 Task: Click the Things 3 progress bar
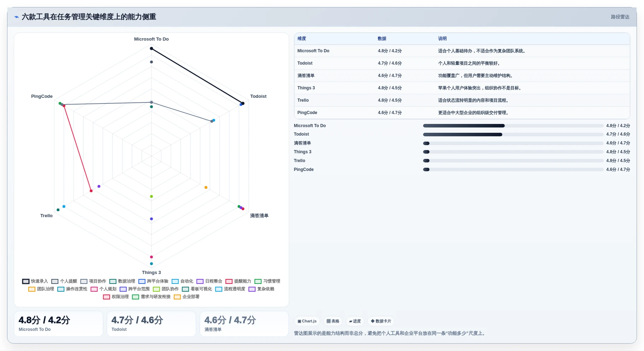tap(513, 152)
